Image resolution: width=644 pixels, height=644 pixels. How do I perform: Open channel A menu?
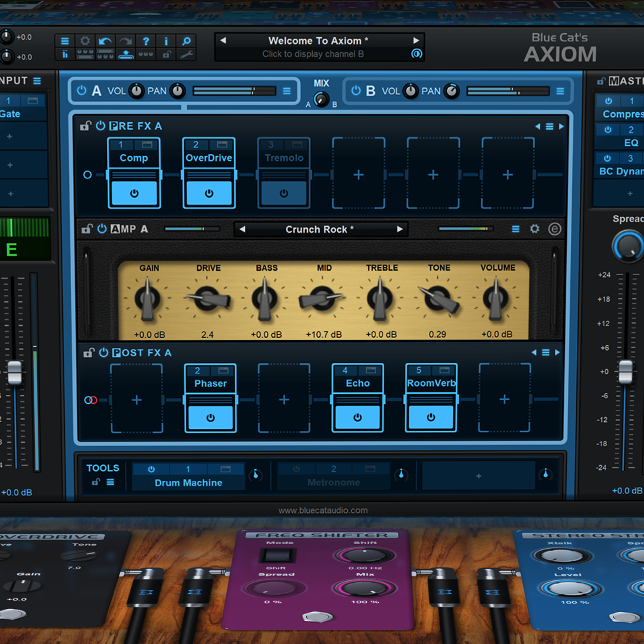pyautogui.click(x=287, y=91)
